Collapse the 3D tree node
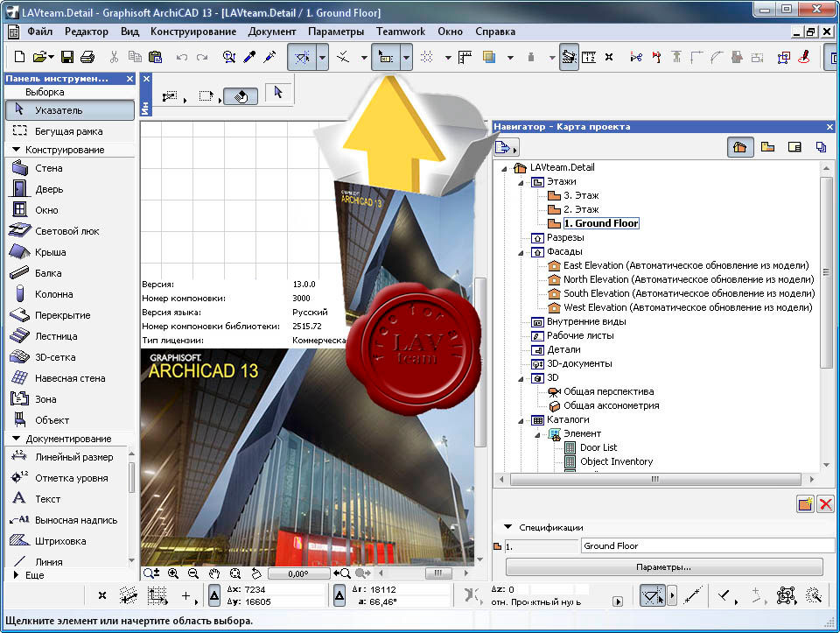840x633 pixels. click(x=521, y=378)
